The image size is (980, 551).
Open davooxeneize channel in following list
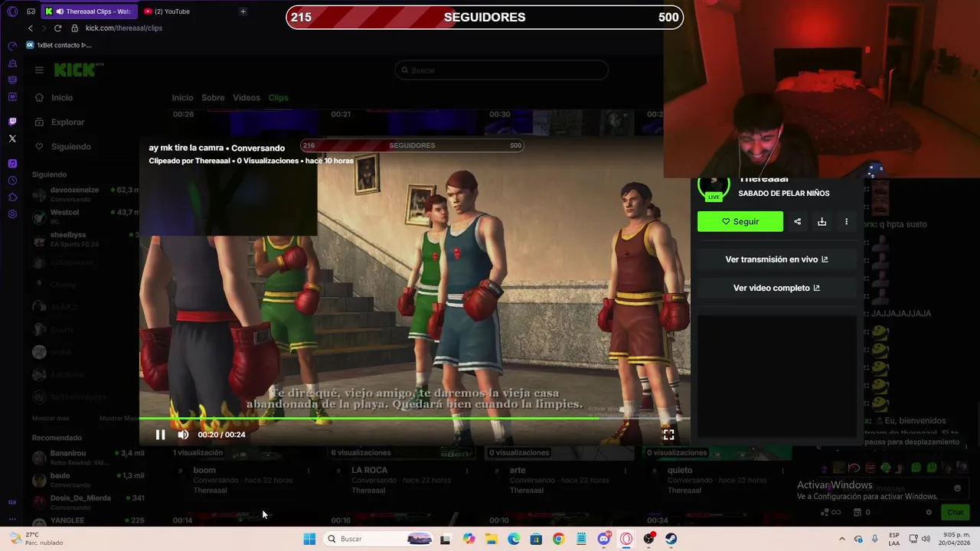point(84,194)
